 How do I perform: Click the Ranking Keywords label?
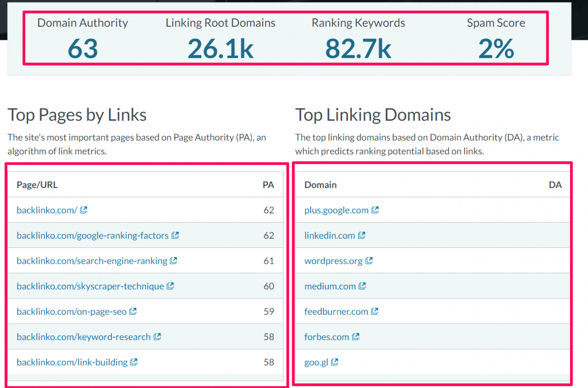[358, 23]
